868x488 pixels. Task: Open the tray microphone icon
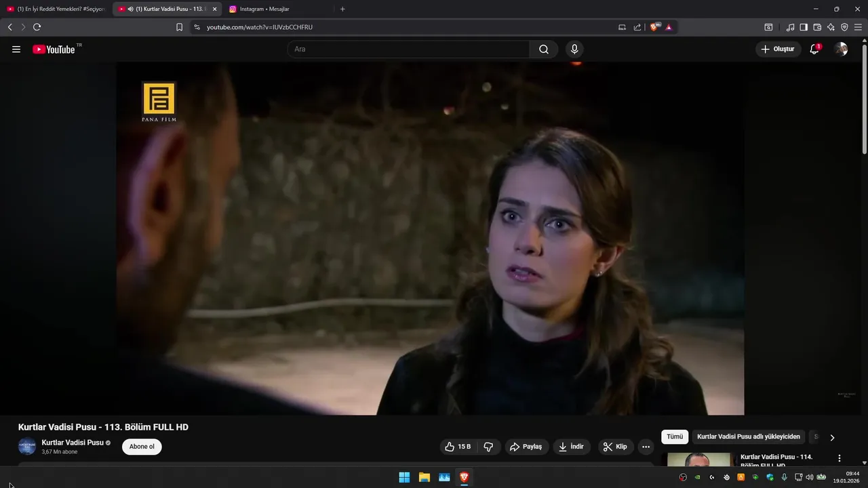(784, 477)
